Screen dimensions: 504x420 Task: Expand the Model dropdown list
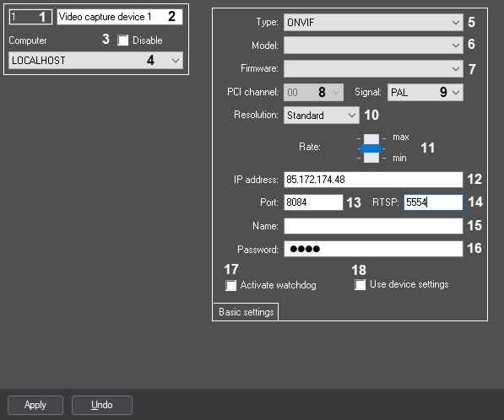(x=373, y=46)
